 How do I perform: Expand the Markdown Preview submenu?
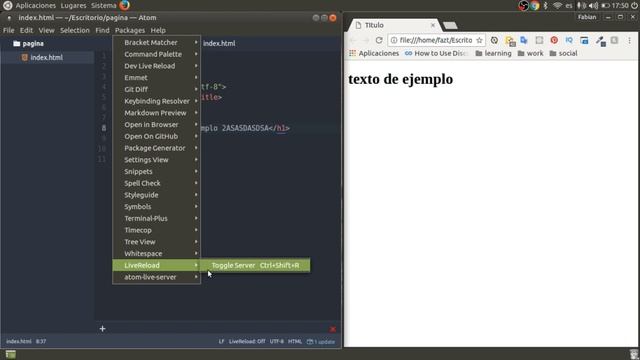156,113
